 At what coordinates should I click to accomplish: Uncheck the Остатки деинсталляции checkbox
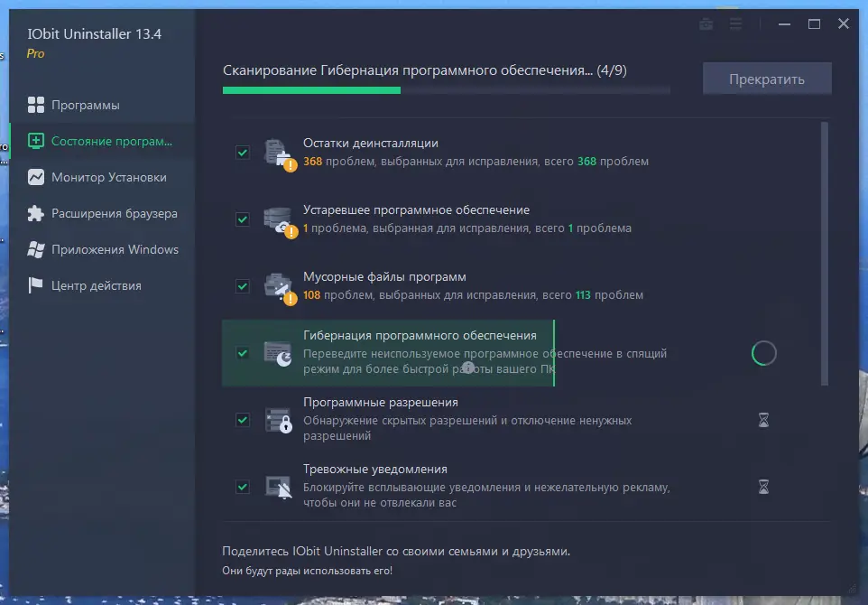tap(242, 153)
